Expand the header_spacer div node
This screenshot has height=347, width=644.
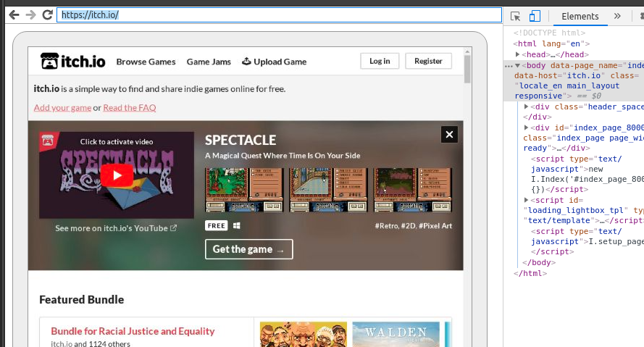526,106
